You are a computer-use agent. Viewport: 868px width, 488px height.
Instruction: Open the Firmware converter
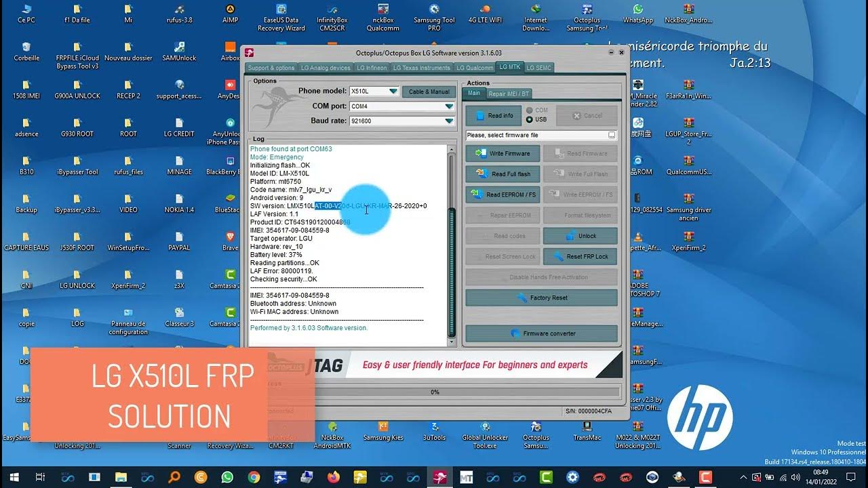pyautogui.click(x=542, y=333)
